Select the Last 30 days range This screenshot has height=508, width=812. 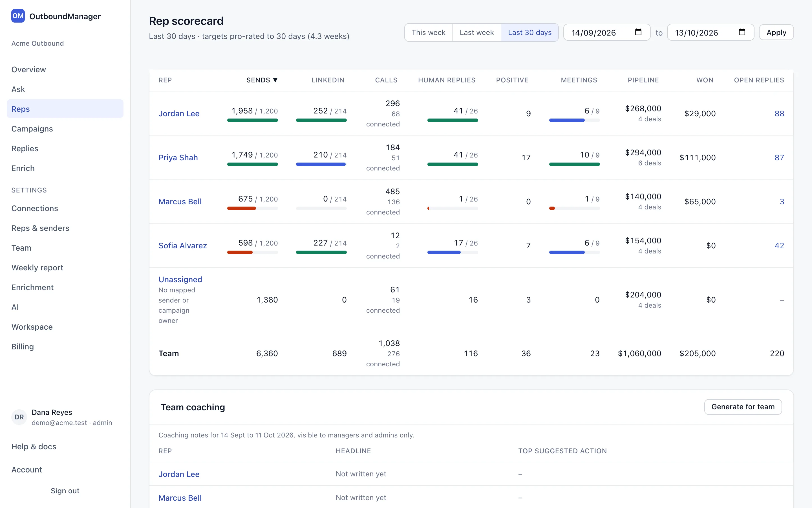529,32
